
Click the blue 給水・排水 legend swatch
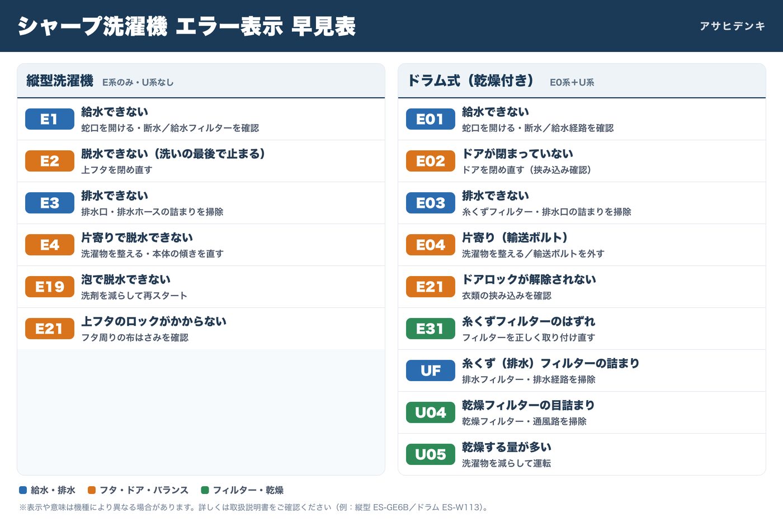coord(23,490)
